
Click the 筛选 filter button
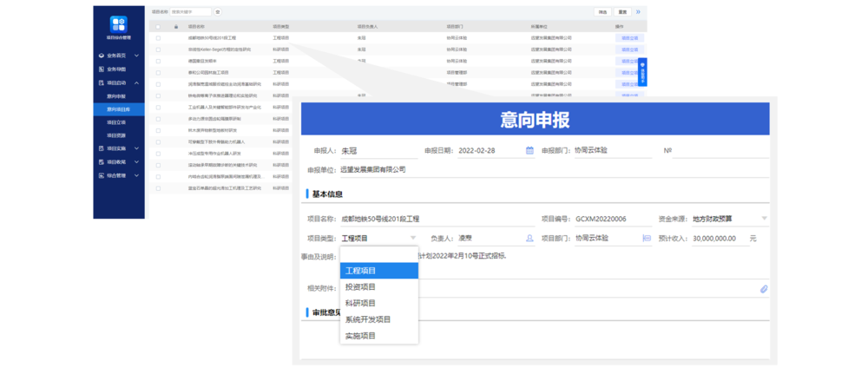click(602, 12)
